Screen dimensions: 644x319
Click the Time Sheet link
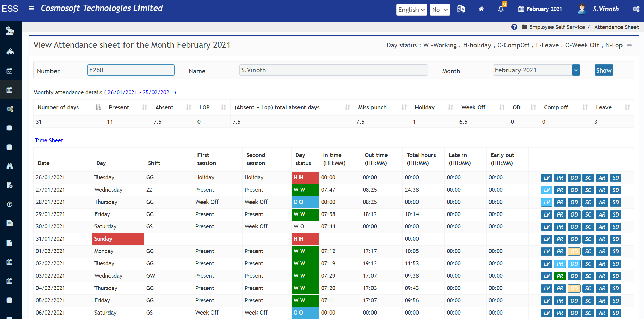pos(49,140)
